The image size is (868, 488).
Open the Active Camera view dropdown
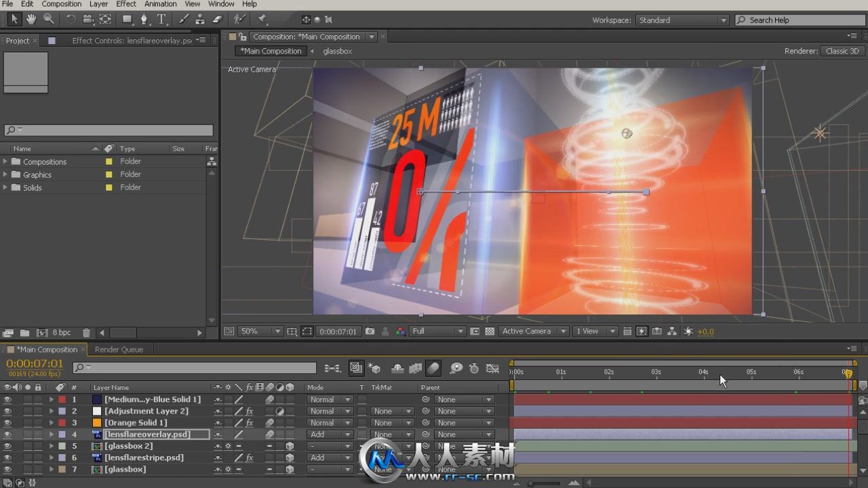click(534, 331)
